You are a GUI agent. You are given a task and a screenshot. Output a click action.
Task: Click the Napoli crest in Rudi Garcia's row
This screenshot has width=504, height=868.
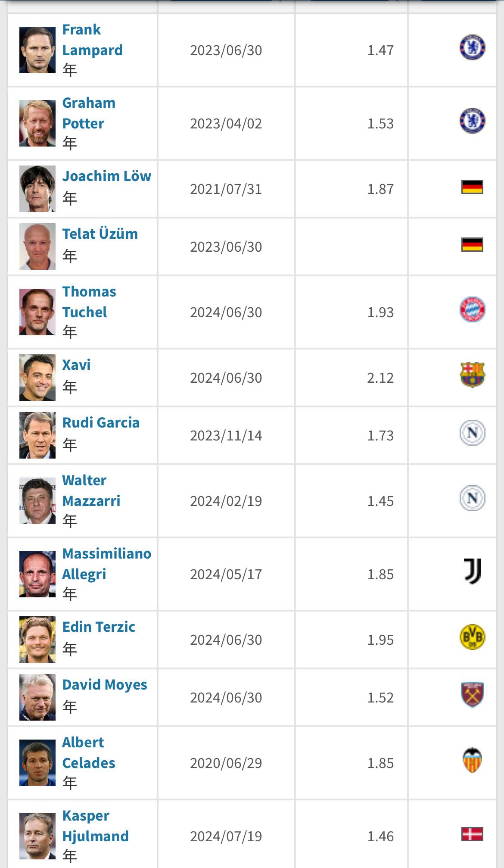(472, 433)
